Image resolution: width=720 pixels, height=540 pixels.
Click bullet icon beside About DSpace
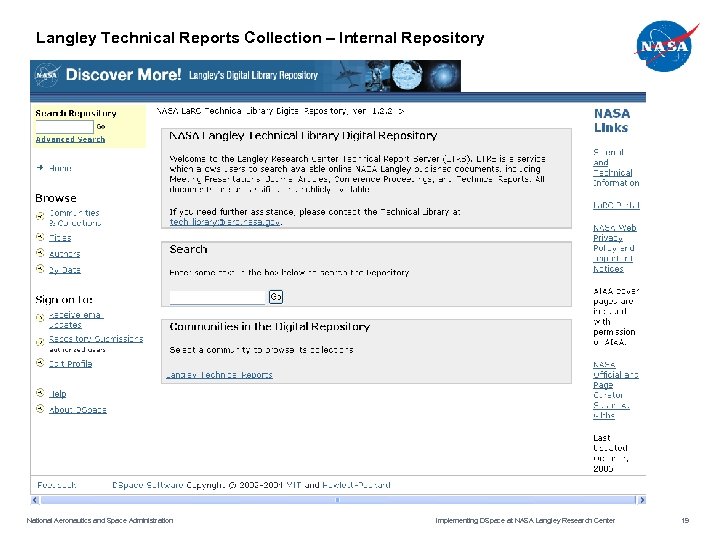click(x=40, y=409)
